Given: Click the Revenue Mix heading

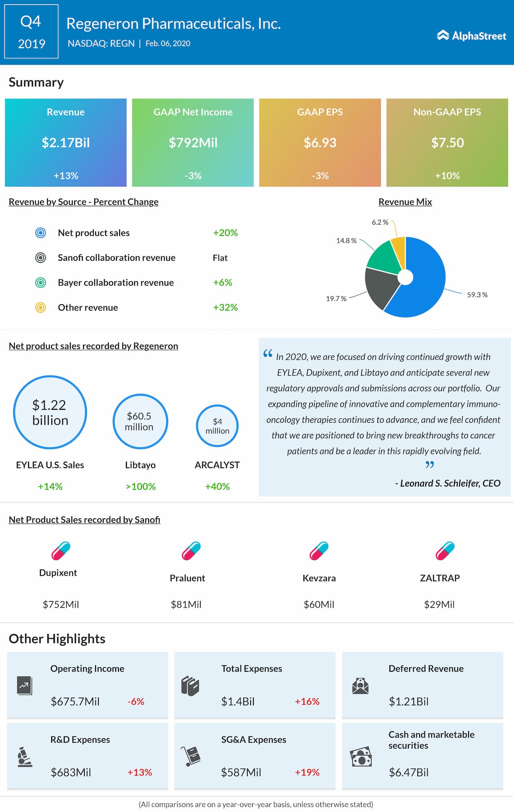Looking at the screenshot, I should pyautogui.click(x=405, y=202).
